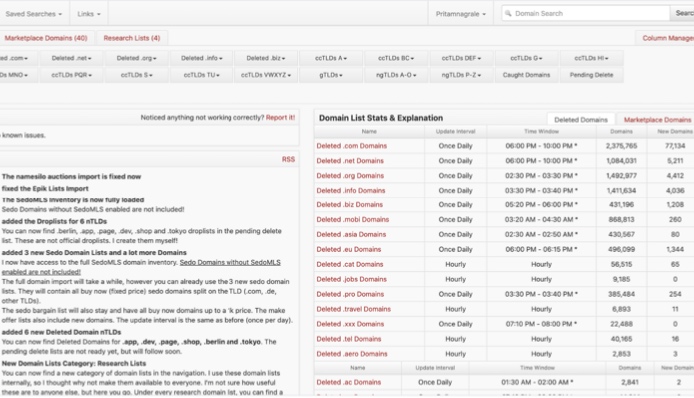Image resolution: width=694 pixels, height=398 pixels.
Task: Expand the Deleted .net dropdown
Action: tap(71, 58)
